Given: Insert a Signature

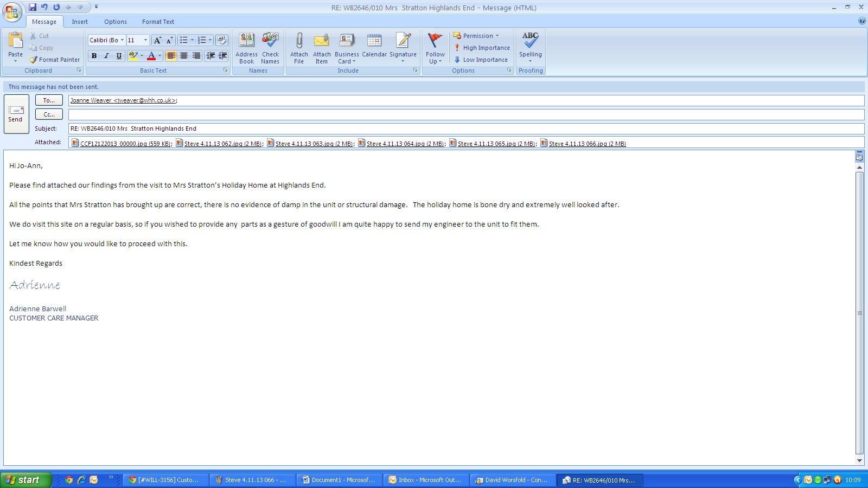Looking at the screenshot, I should point(403,48).
